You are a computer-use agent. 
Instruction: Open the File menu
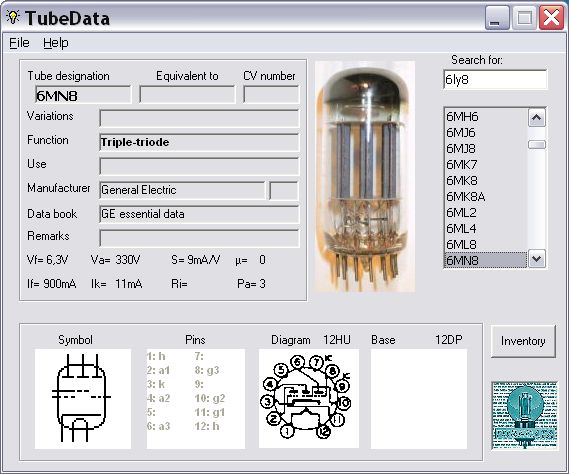point(19,43)
